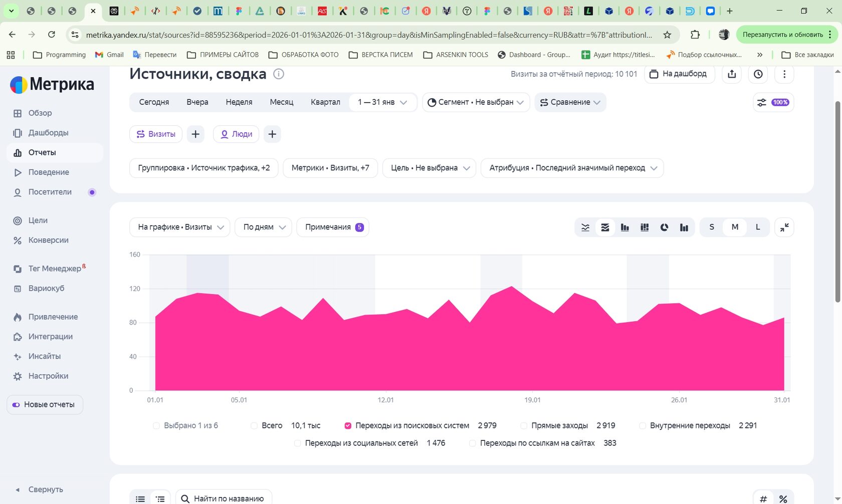The height and width of the screenshot is (504, 842).
Task: Enable Переходы по ссылкам на сайтах series
Action: click(472, 443)
